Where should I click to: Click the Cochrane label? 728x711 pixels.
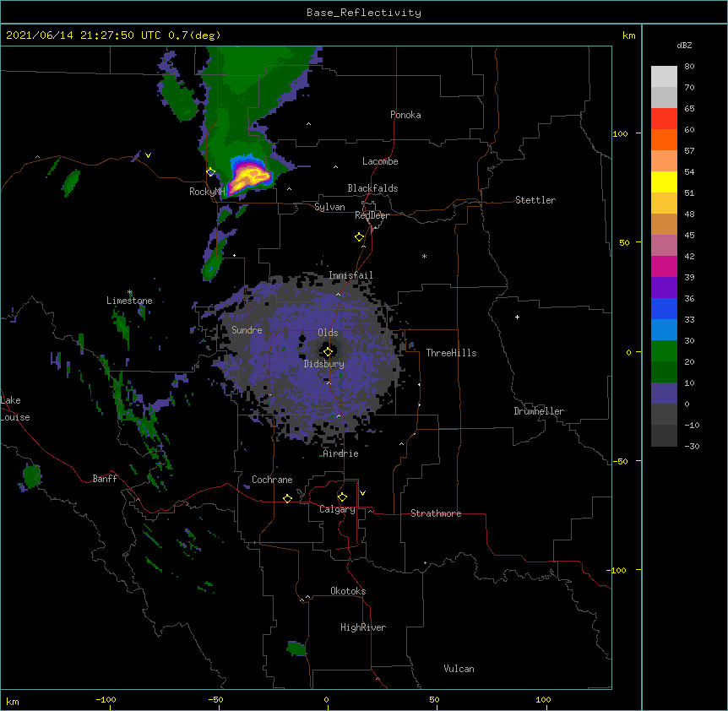(272, 480)
